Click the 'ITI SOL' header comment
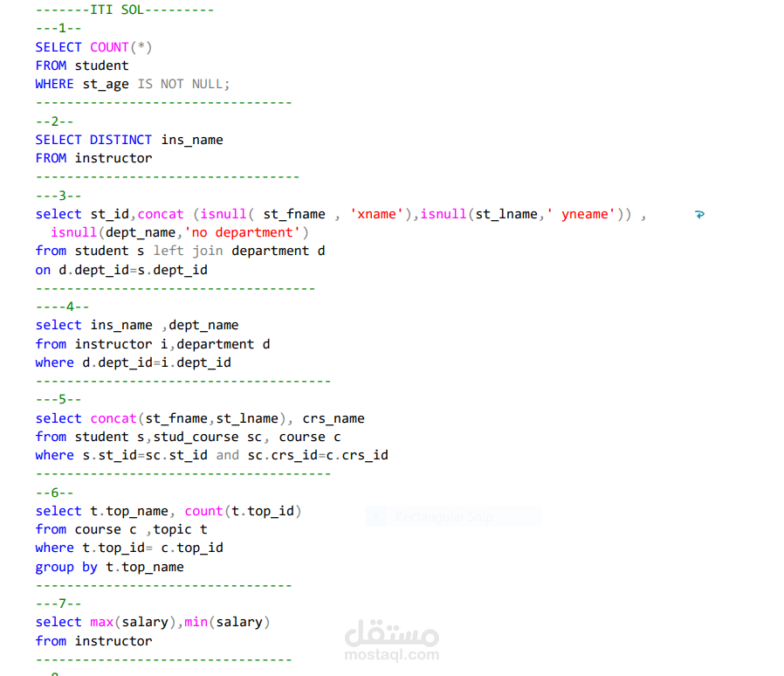The image size is (784, 676). pyautogui.click(x=125, y=10)
